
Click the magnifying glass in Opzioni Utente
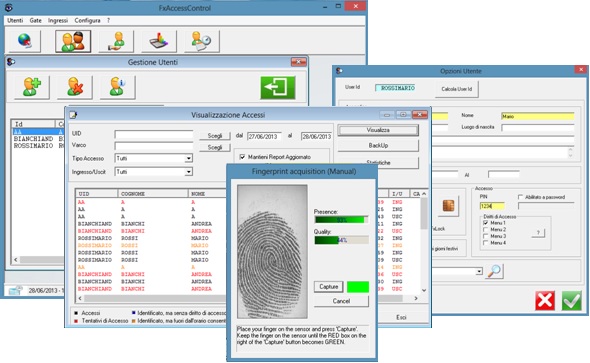pos(494,271)
